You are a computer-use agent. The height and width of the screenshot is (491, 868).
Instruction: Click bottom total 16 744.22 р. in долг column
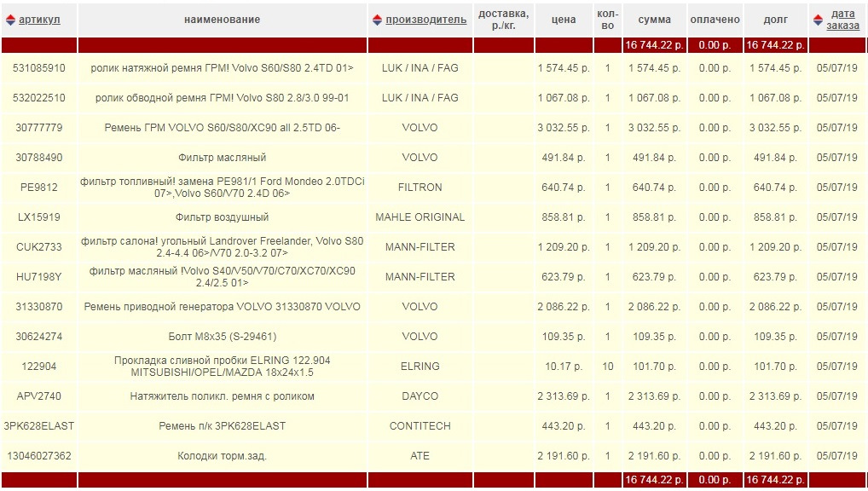(776, 481)
